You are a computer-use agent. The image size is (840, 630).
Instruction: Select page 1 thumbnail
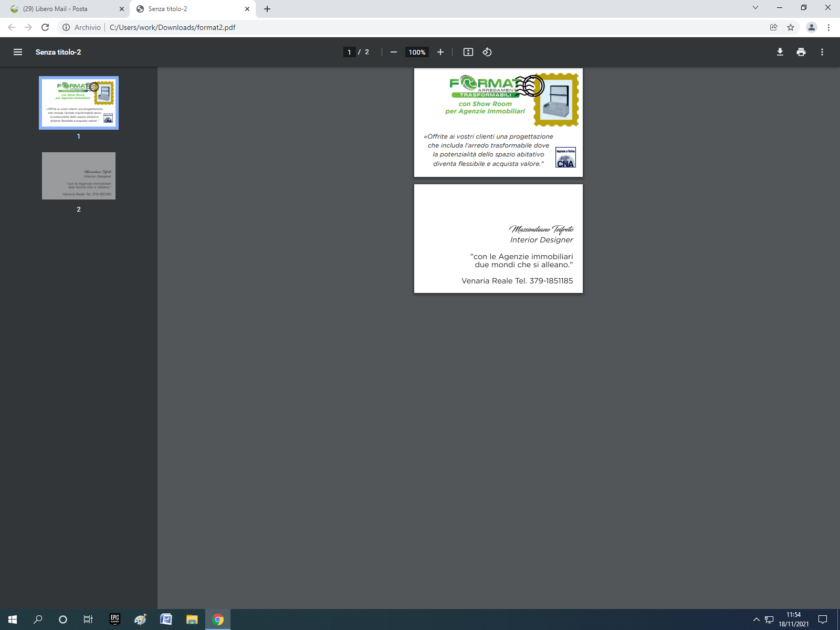click(79, 103)
